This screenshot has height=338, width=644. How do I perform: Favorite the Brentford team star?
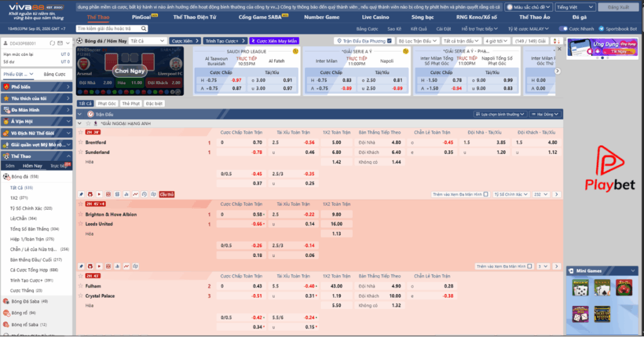[x=81, y=143]
